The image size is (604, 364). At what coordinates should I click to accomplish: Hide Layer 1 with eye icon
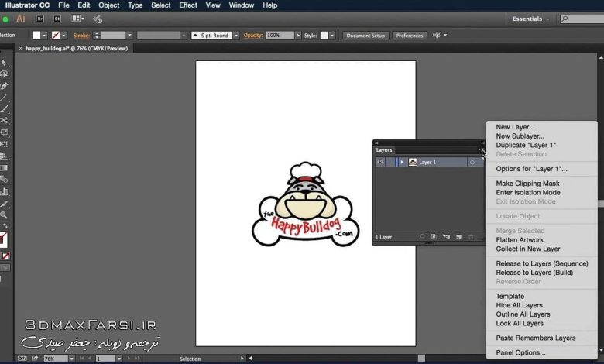[380, 162]
